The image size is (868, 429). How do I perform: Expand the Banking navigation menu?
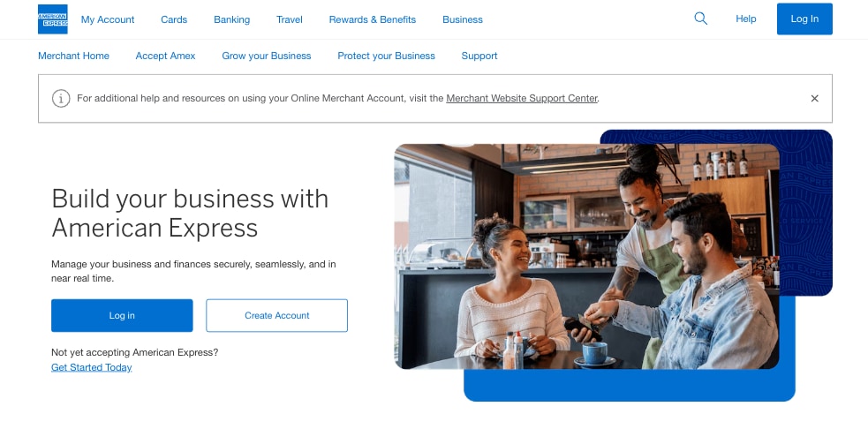click(231, 19)
